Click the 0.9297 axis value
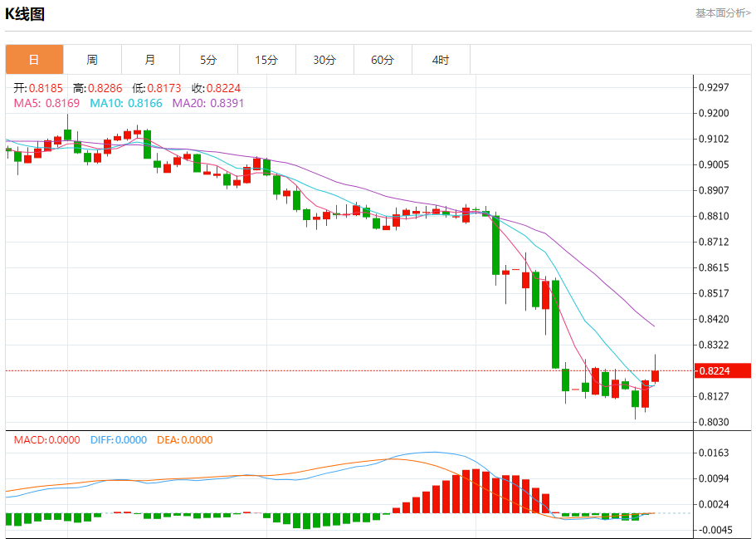 [714, 87]
